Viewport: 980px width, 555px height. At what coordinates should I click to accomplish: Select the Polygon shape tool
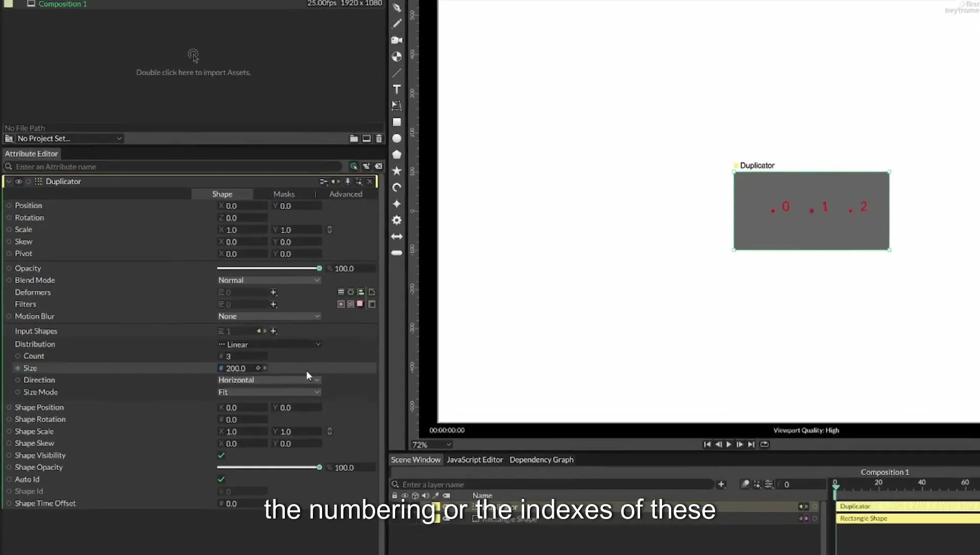pyautogui.click(x=397, y=155)
